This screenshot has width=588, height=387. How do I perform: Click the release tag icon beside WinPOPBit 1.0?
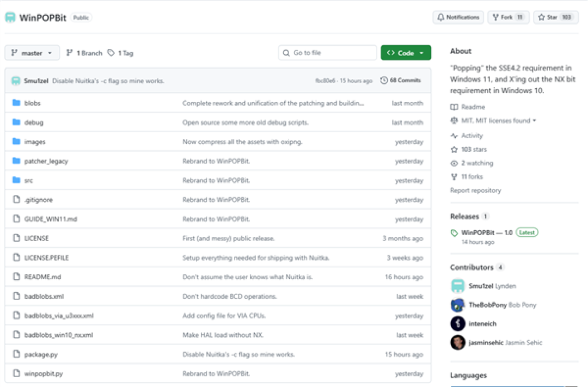[454, 233]
